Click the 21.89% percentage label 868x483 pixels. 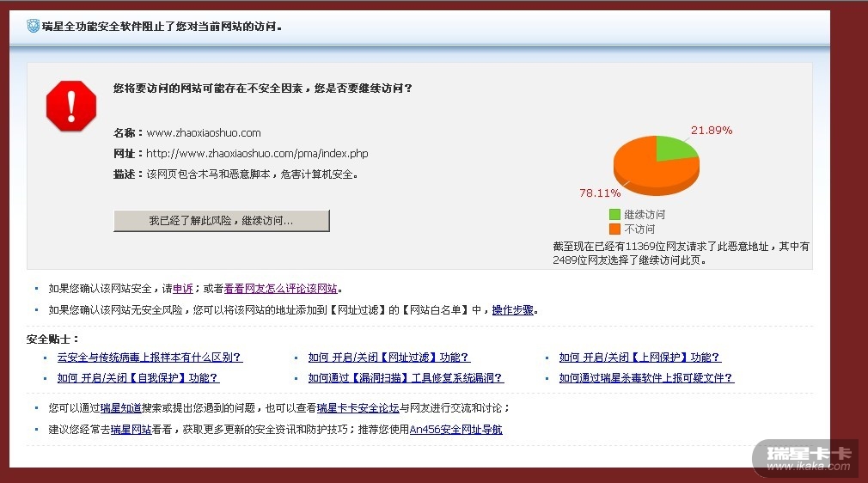click(712, 130)
